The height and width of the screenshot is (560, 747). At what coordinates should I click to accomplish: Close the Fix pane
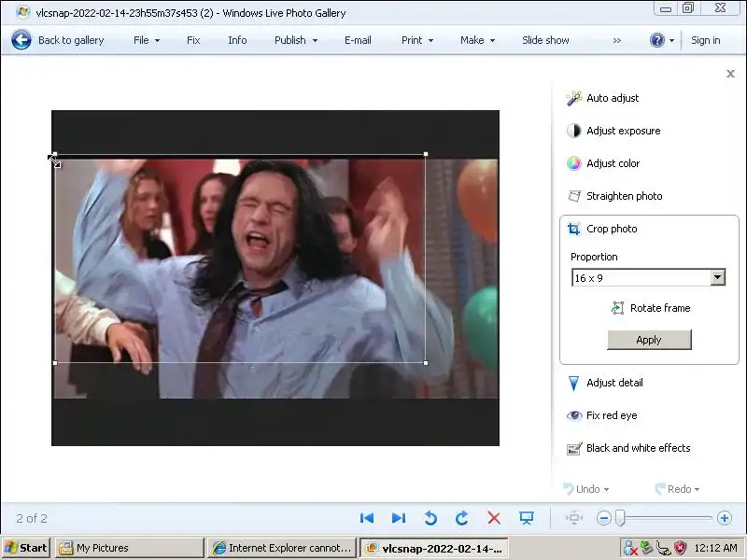tap(730, 74)
